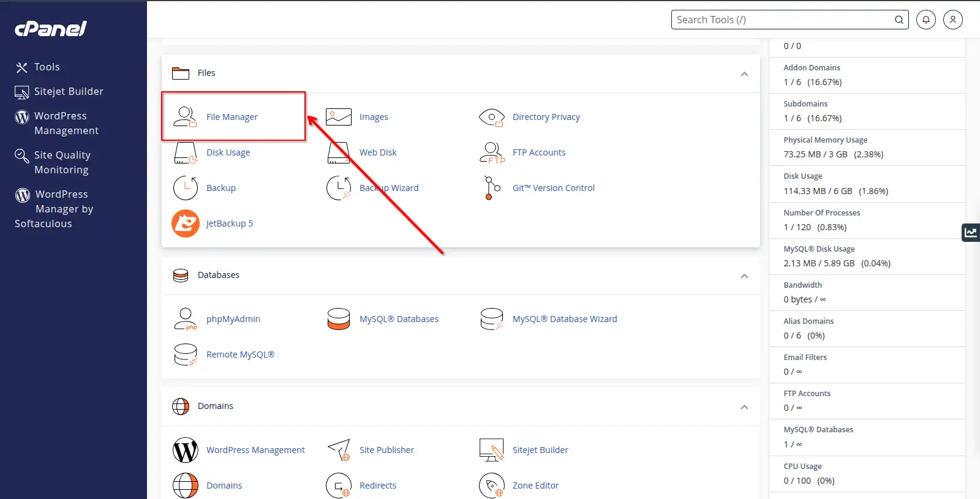Open the Backup Wizard link

pyautogui.click(x=389, y=188)
